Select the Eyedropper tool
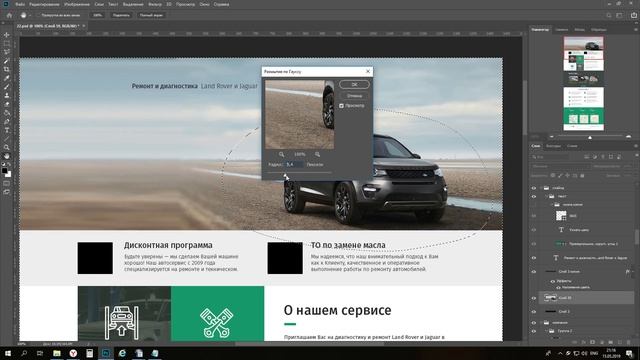The height and width of the screenshot is (360, 640). (7, 78)
